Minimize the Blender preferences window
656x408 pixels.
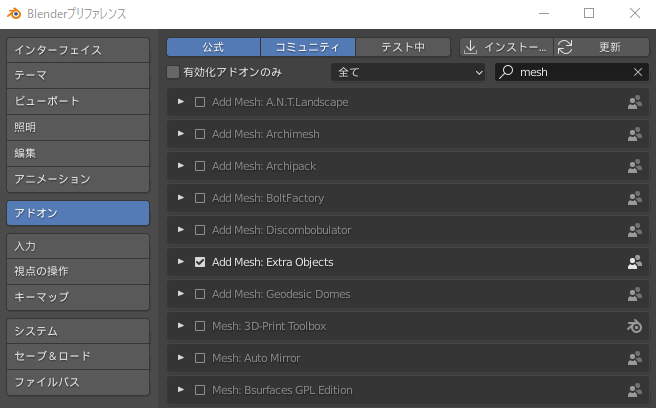(544, 13)
